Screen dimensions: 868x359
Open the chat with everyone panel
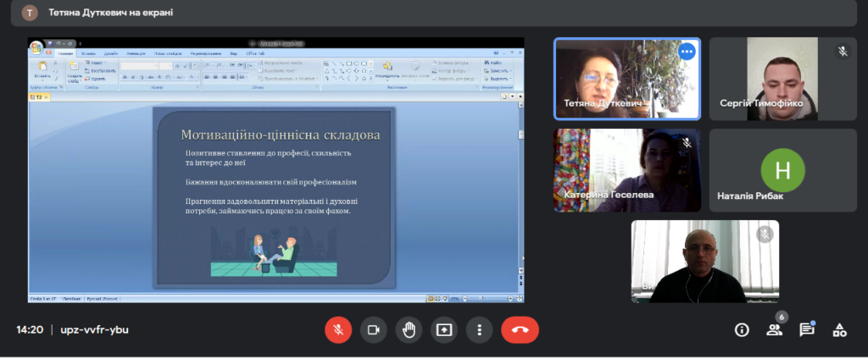tap(807, 330)
